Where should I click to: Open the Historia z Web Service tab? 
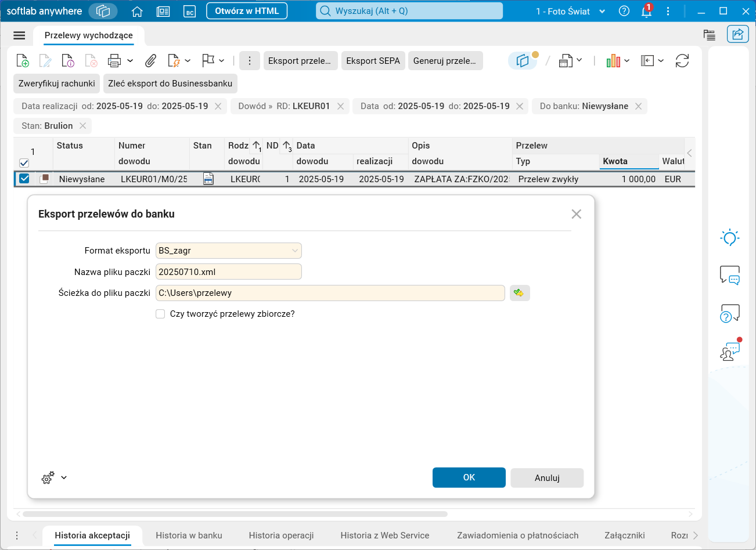[x=385, y=535]
